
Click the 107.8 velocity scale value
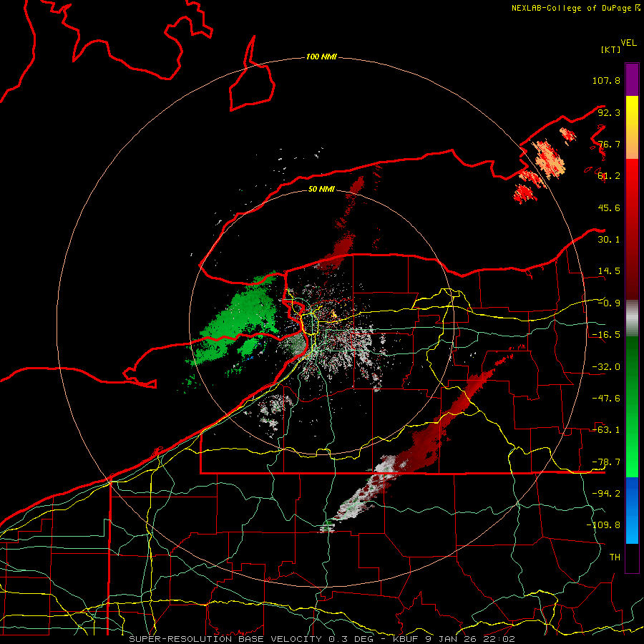pyautogui.click(x=606, y=80)
